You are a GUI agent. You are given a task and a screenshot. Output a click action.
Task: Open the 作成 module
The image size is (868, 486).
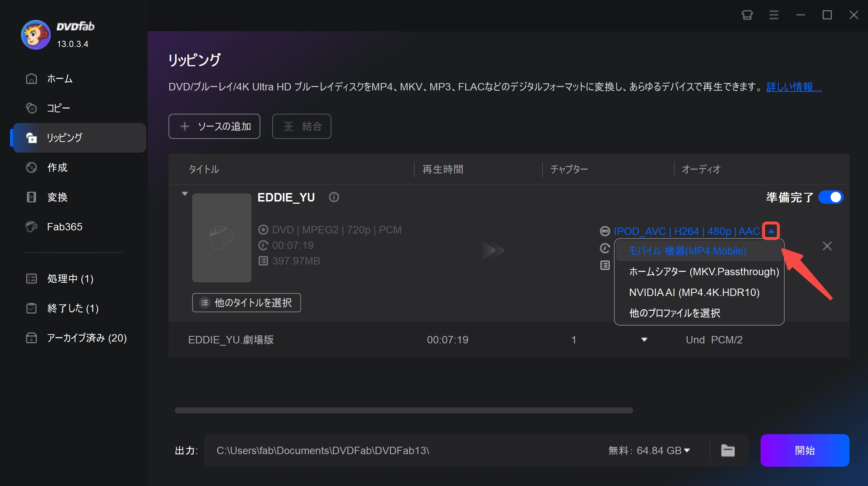(x=79, y=167)
